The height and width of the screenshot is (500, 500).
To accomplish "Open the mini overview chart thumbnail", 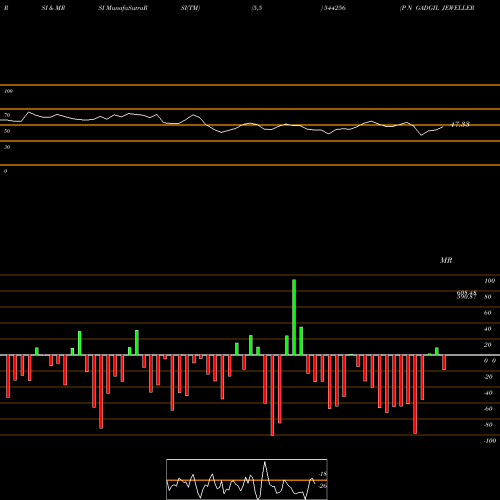I will pyautogui.click(x=247, y=479).
